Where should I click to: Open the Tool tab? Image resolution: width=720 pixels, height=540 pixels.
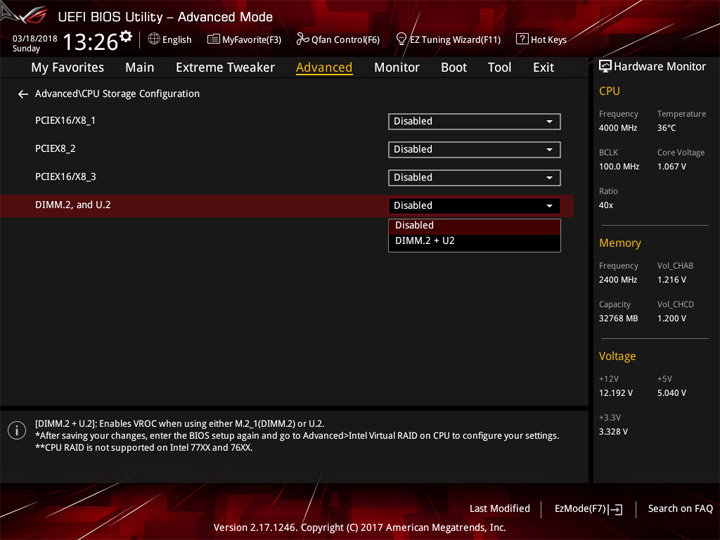tap(500, 68)
